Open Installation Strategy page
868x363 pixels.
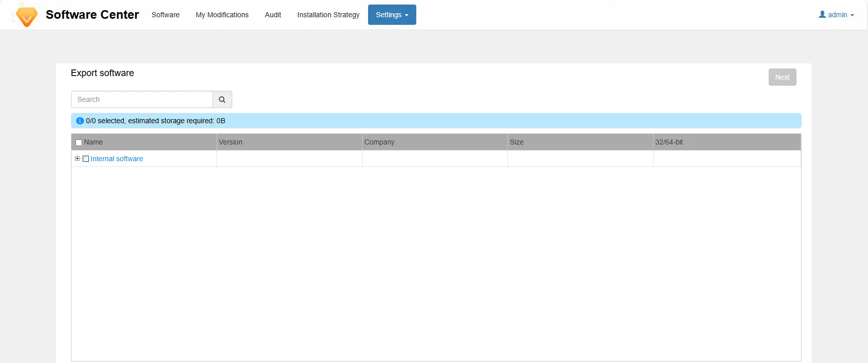click(x=329, y=15)
